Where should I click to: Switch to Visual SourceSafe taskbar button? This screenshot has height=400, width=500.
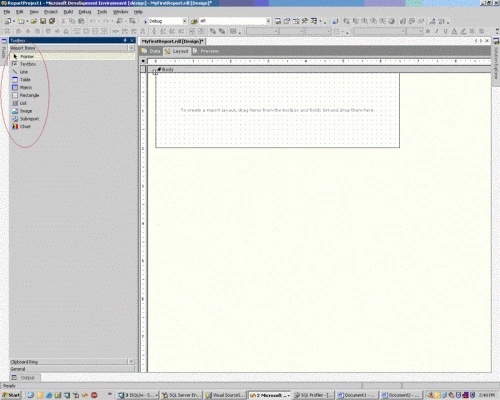225,395
